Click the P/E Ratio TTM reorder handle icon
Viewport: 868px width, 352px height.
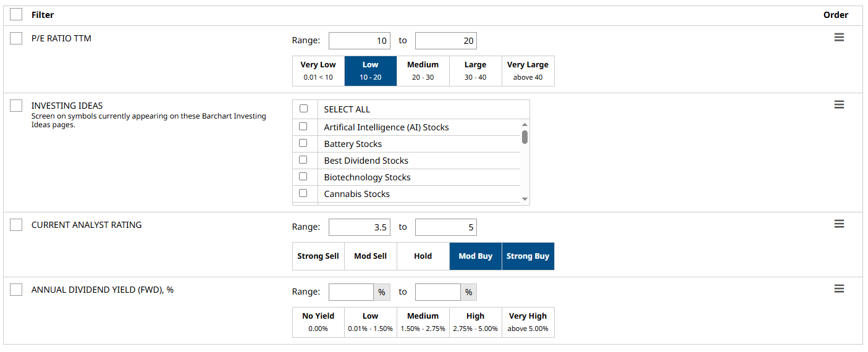pos(839,38)
